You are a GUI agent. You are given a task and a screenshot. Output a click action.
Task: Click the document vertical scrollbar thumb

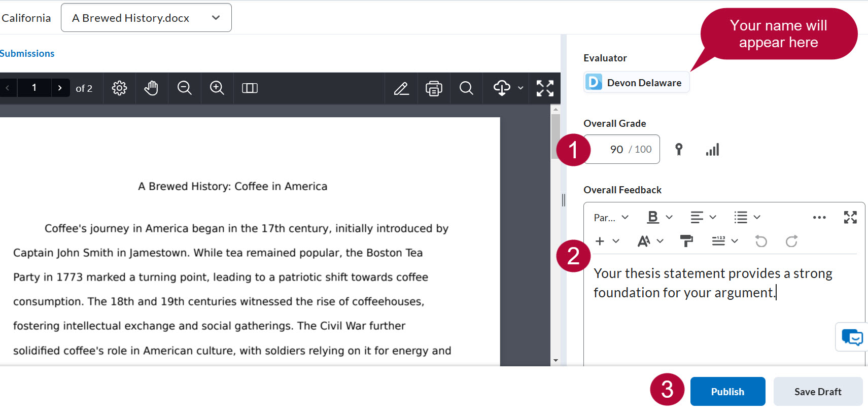coord(555,136)
